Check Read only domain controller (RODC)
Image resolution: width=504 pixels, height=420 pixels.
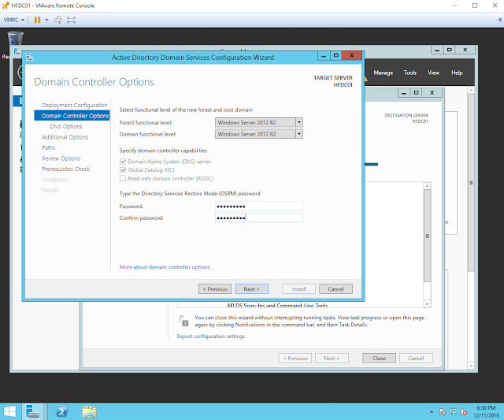click(x=123, y=178)
